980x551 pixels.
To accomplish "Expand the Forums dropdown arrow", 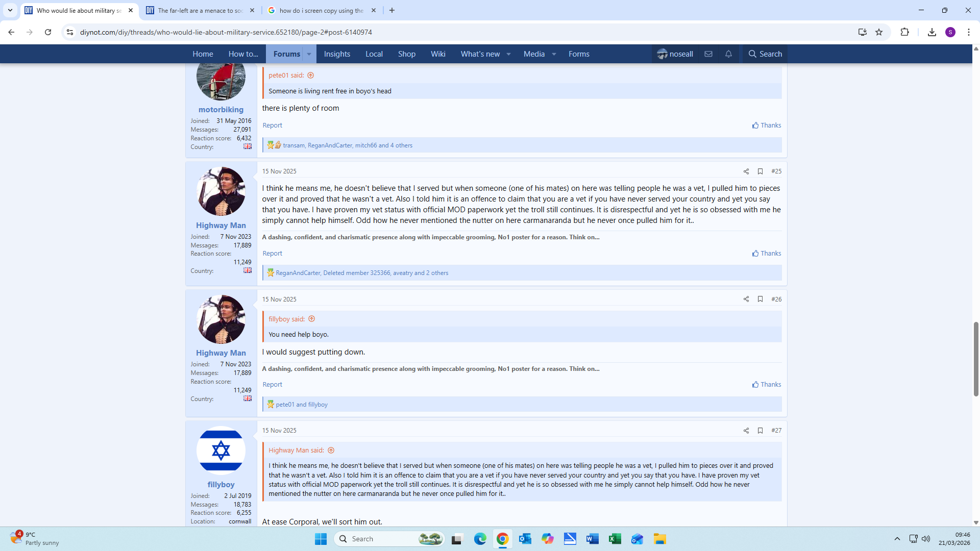I will click(x=309, y=54).
